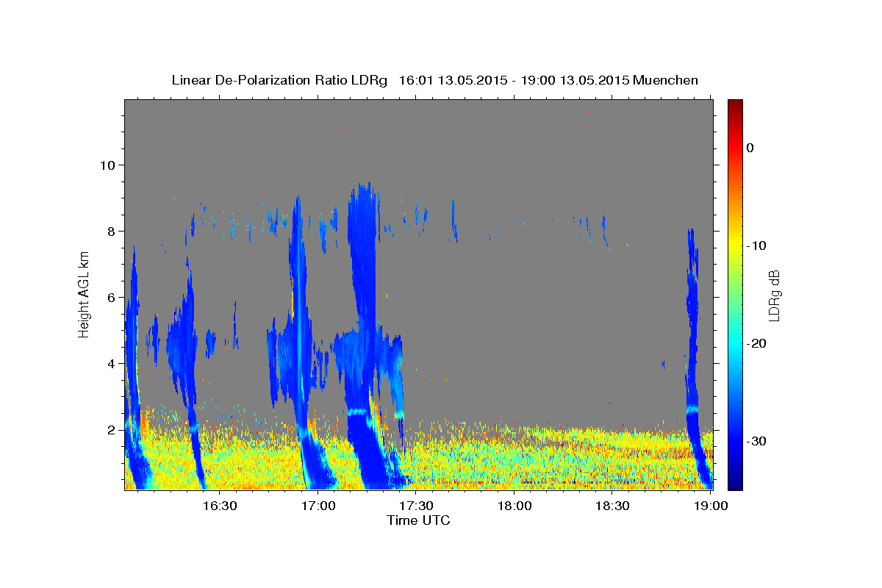Click the dark blue bottom of colorbar
Image resolution: width=882 pixels, height=588 pixels.
coord(735,481)
